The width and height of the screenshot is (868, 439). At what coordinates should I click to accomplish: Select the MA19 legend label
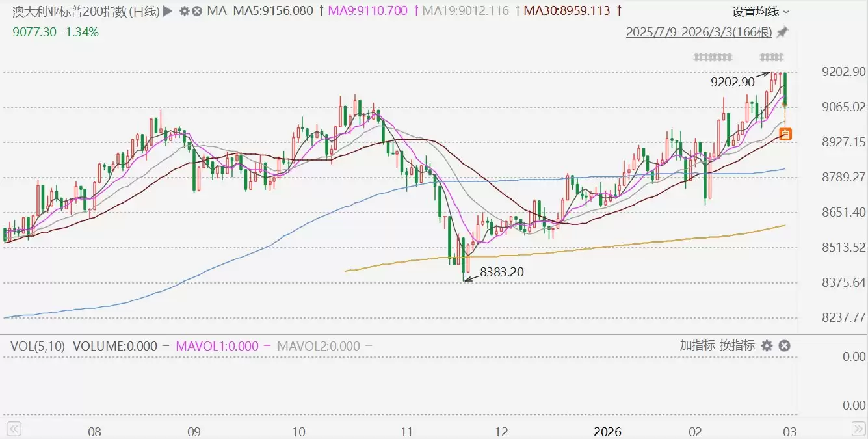tap(466, 11)
